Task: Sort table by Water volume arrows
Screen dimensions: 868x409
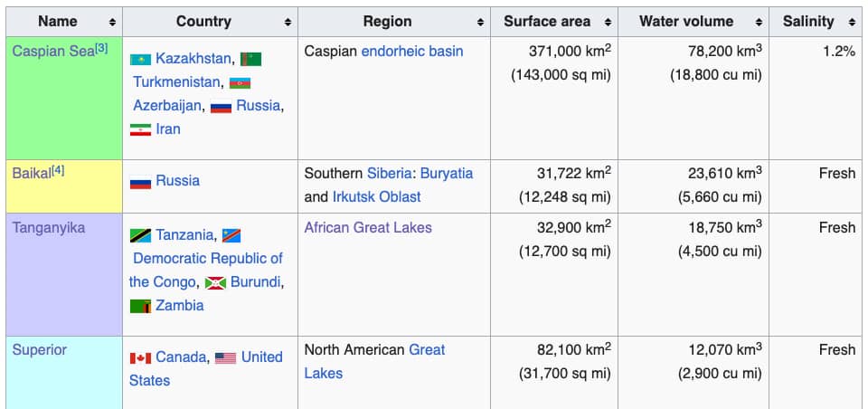Action: 759,22
